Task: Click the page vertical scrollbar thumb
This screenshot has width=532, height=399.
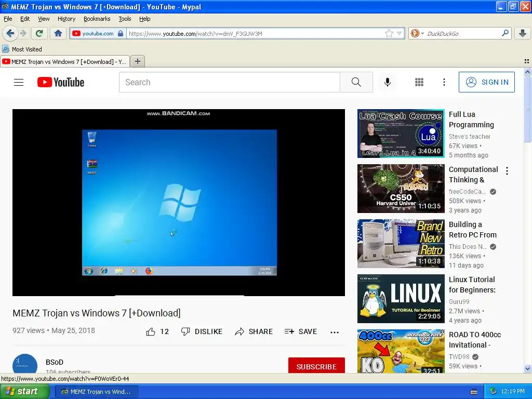Action: [x=527, y=109]
